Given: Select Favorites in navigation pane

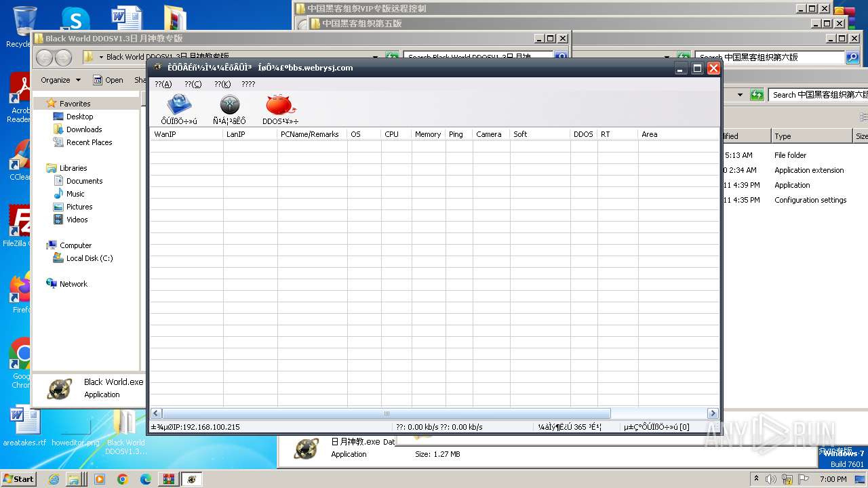Looking at the screenshot, I should click(75, 104).
